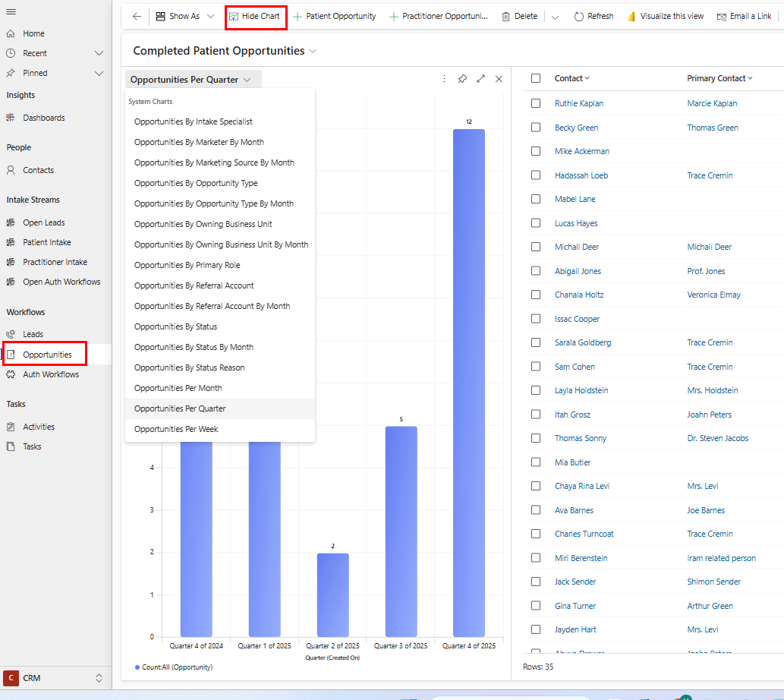Click the back arrow in toolbar
The width and height of the screenshot is (784, 700).
tap(137, 16)
